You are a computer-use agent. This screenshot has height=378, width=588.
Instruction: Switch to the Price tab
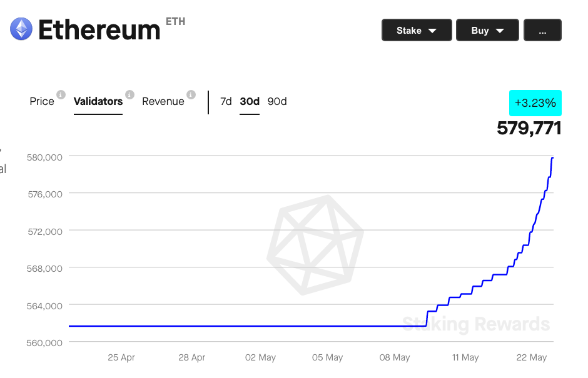tap(42, 101)
